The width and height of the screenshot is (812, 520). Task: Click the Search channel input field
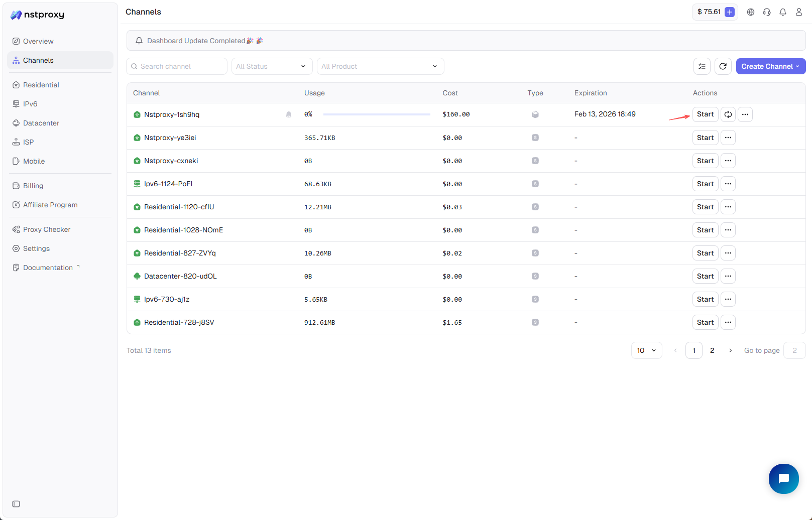177,66
